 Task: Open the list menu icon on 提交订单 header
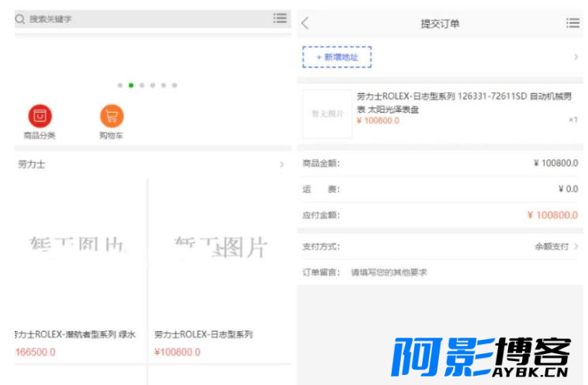tap(572, 23)
